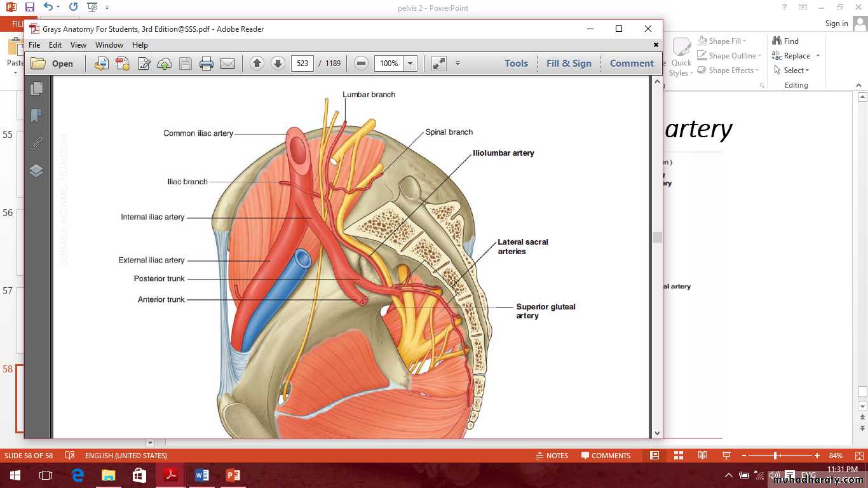Open the Bookmarks panel in the sidebar

(36, 116)
